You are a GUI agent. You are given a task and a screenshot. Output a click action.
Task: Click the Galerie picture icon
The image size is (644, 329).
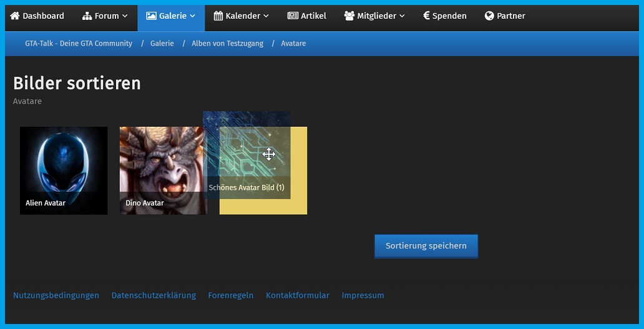151,16
